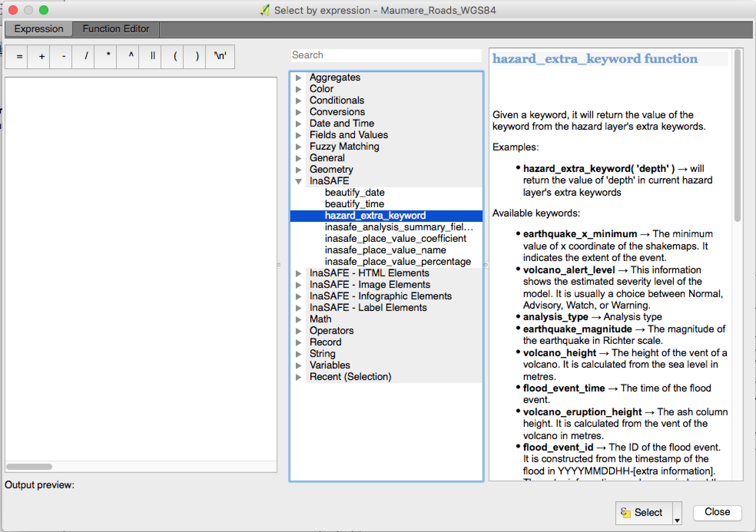Screen dimensions: 756x532
Task: Expand the Geometry group
Action: tap(298, 170)
